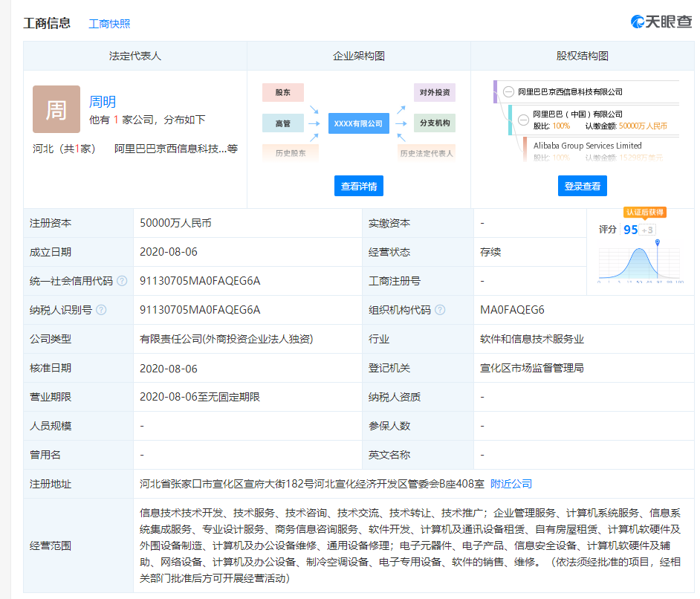Screen dimensions: 700x599
Task: Click help icon beside 纳税人识别号
Action: point(101,310)
